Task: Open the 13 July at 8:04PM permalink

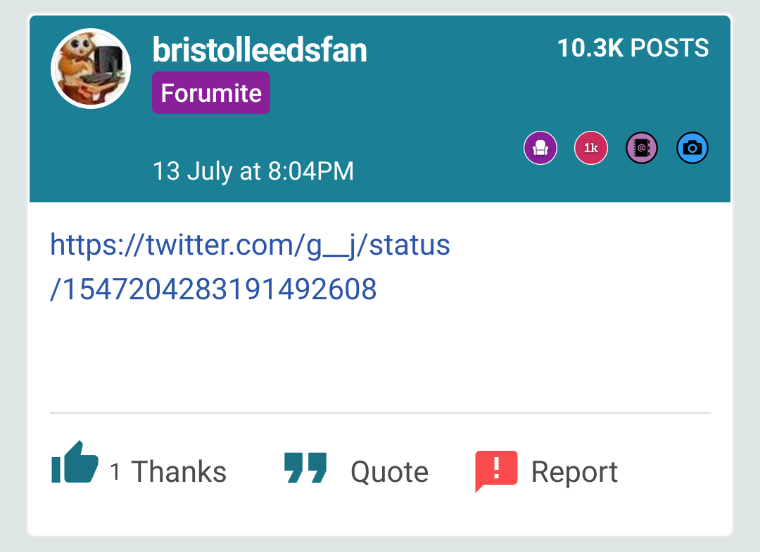Action: click(253, 171)
